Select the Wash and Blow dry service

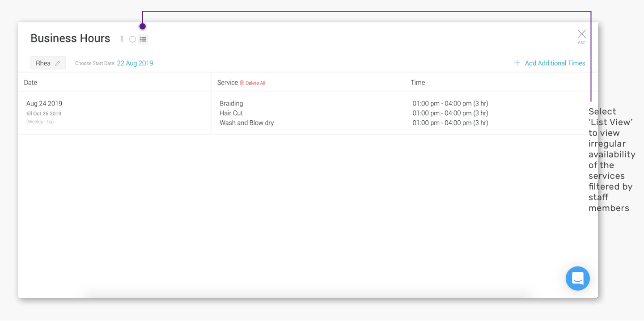coord(247,123)
